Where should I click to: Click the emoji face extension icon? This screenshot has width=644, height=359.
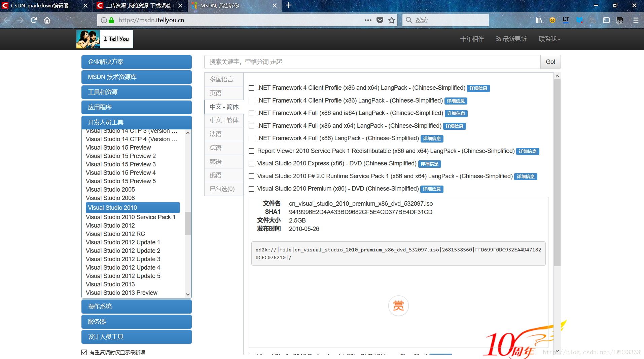click(x=552, y=20)
